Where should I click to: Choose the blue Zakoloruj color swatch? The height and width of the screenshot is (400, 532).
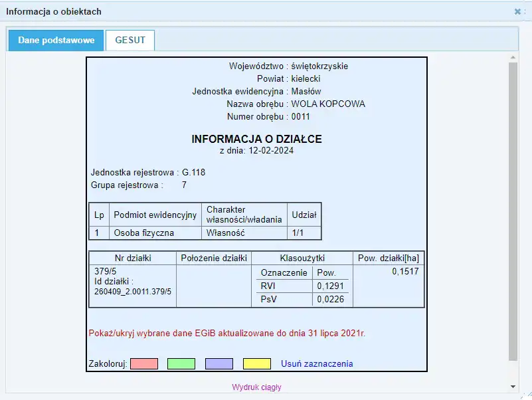pyautogui.click(x=219, y=363)
